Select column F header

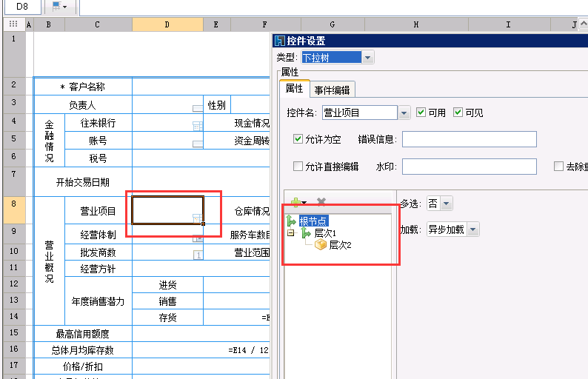265,24
